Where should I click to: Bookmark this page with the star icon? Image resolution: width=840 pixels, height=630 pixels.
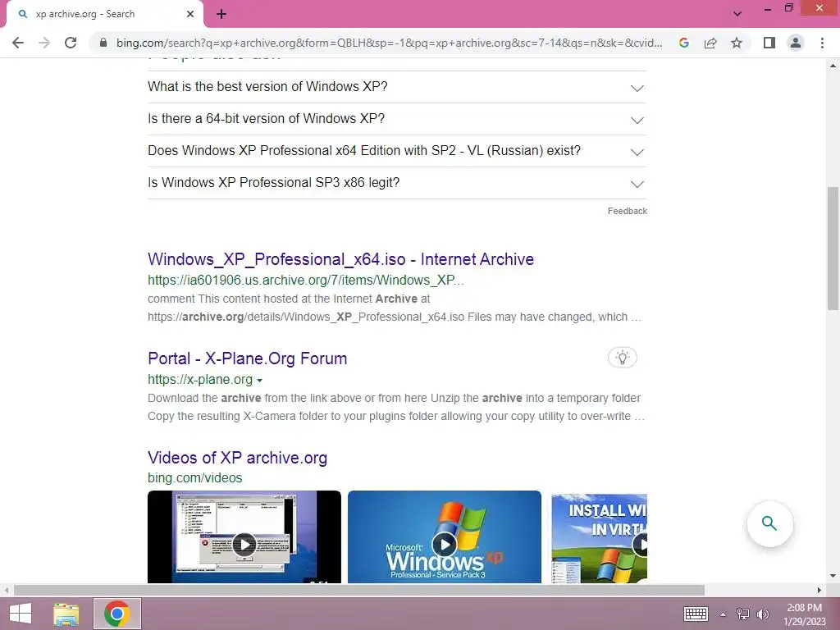tap(737, 43)
